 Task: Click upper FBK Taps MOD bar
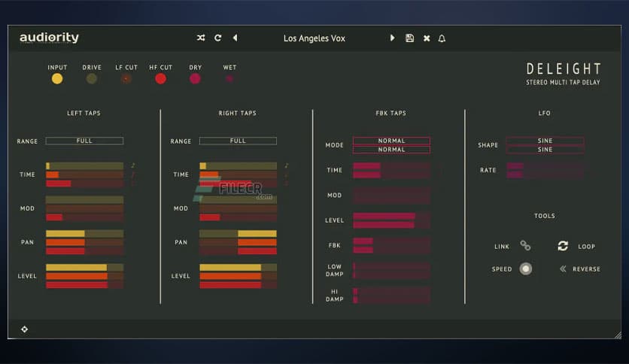(x=392, y=191)
